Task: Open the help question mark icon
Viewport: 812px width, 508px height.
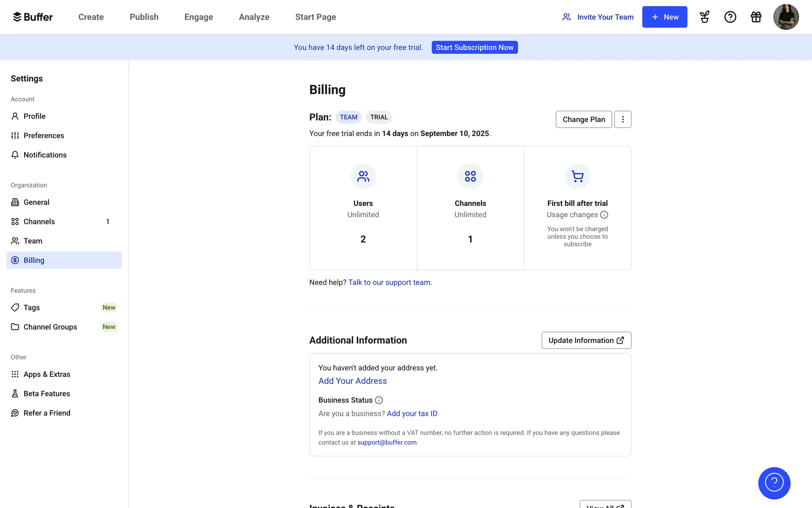Action: point(730,17)
